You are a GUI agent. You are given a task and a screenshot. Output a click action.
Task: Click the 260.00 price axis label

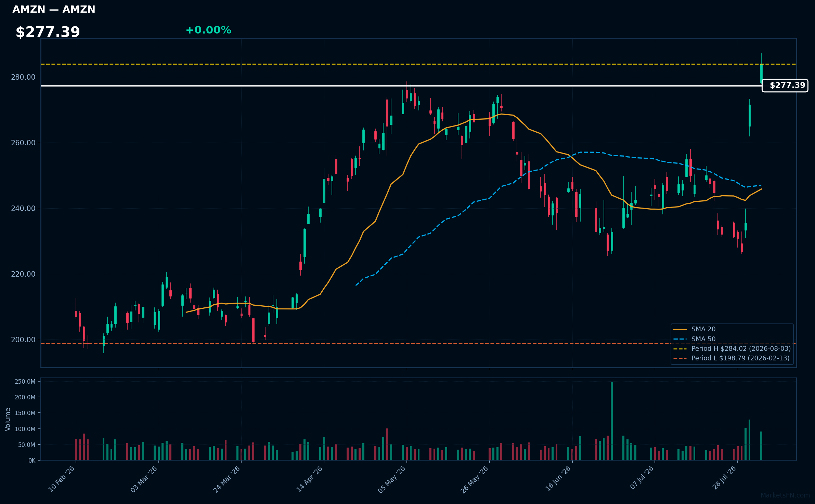click(23, 143)
